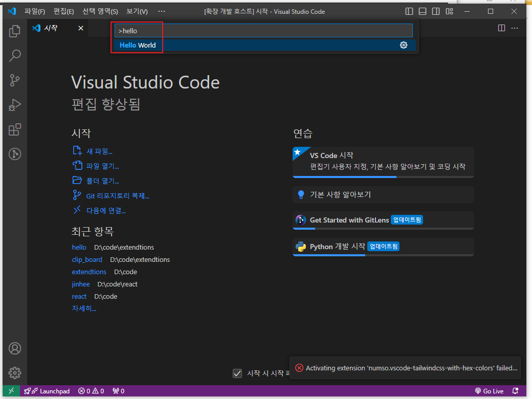The width and height of the screenshot is (532, 399).
Task: Click 자세히... link
Action: [x=84, y=308]
